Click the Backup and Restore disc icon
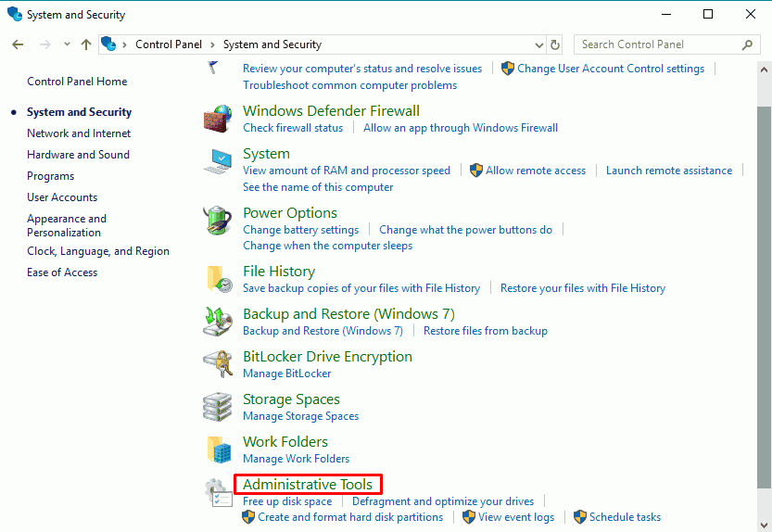 coord(217,322)
